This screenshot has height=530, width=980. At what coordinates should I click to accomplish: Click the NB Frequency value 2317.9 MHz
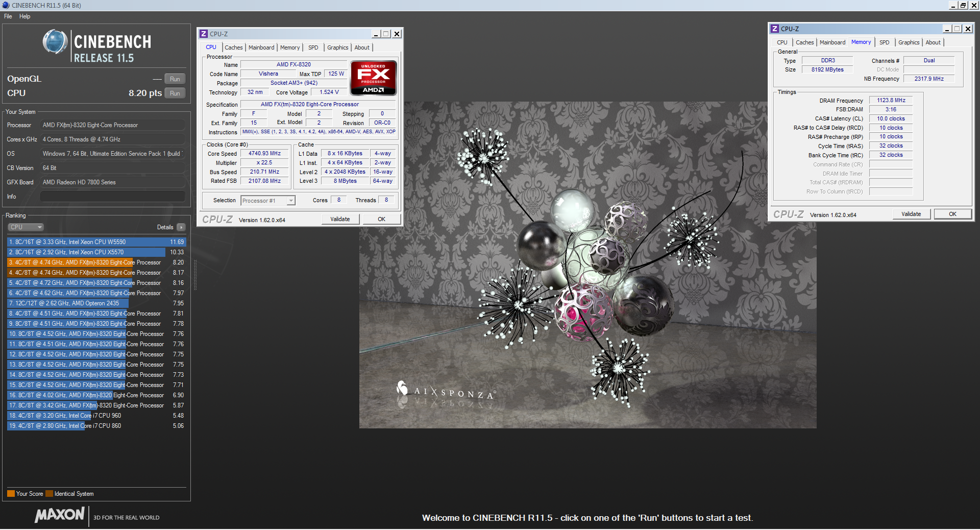tap(929, 79)
